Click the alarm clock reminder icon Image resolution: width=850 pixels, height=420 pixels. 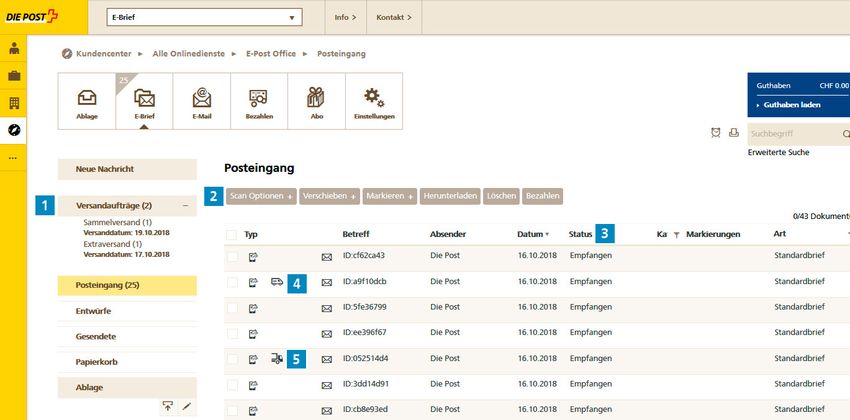pos(715,133)
